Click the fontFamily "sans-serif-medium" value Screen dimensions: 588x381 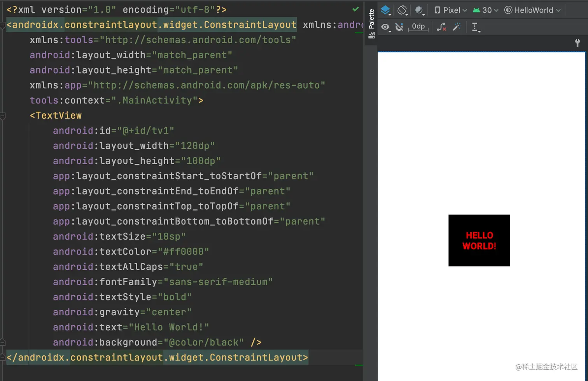(x=218, y=282)
